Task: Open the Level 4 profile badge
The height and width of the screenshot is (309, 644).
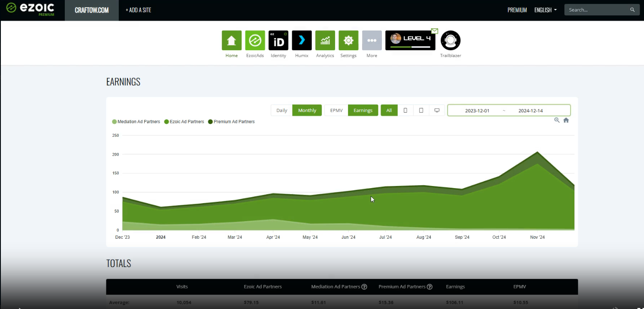Action: click(x=410, y=40)
